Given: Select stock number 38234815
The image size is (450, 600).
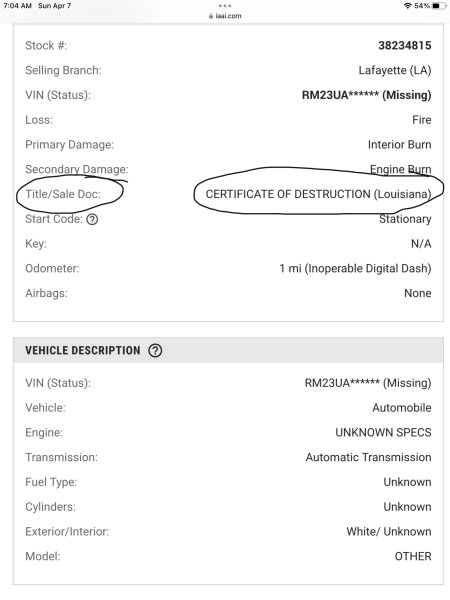Looking at the screenshot, I should click(x=405, y=46).
